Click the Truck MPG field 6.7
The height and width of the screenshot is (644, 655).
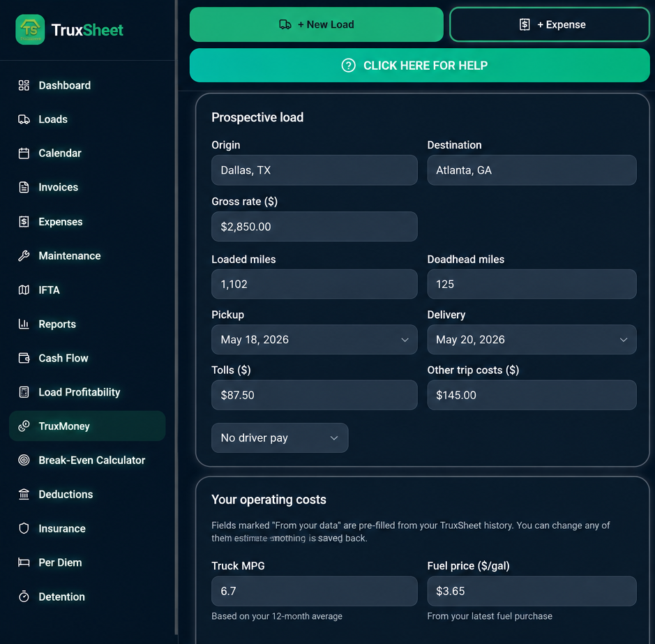pos(314,592)
